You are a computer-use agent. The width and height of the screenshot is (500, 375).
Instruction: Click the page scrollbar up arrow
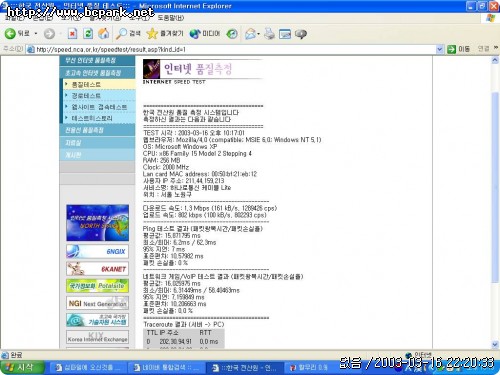pos(495,60)
